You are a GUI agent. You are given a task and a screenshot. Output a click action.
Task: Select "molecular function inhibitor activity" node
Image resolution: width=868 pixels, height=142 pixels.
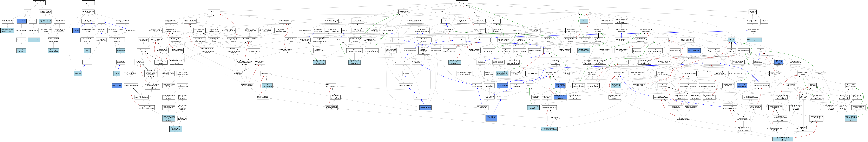click(45, 21)
